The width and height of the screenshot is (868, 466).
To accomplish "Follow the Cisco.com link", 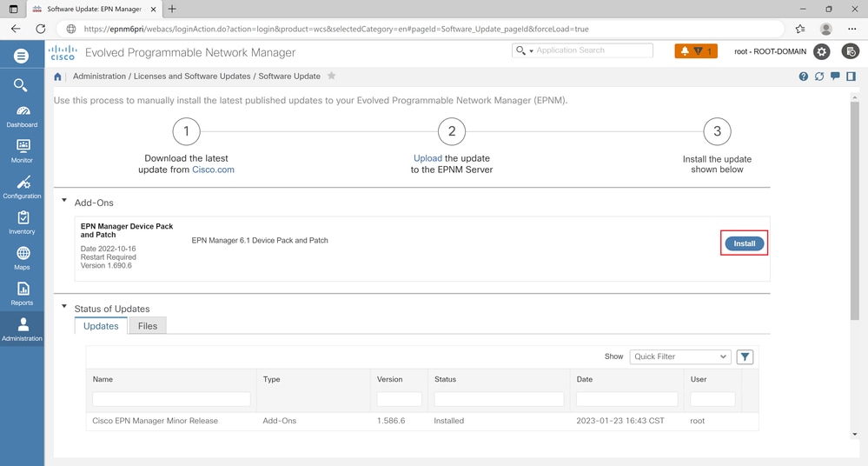I will (x=213, y=170).
